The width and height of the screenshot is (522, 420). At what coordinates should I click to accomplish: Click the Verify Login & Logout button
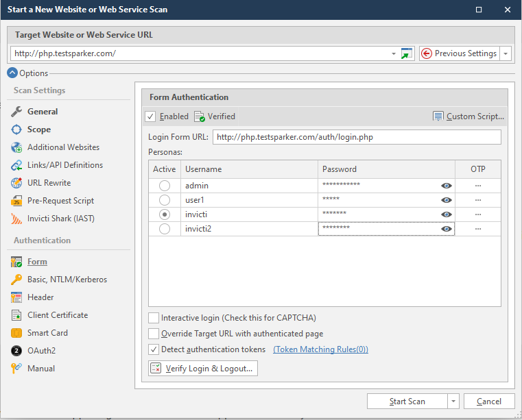[203, 369]
